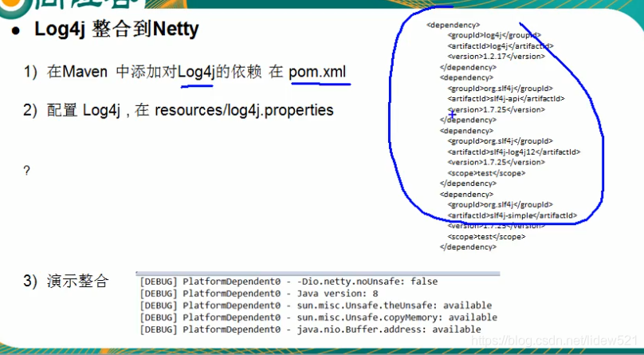Click the "<artifactId>slf4j-simple</artifactId>" line
644x355 pixels.
click(512, 215)
